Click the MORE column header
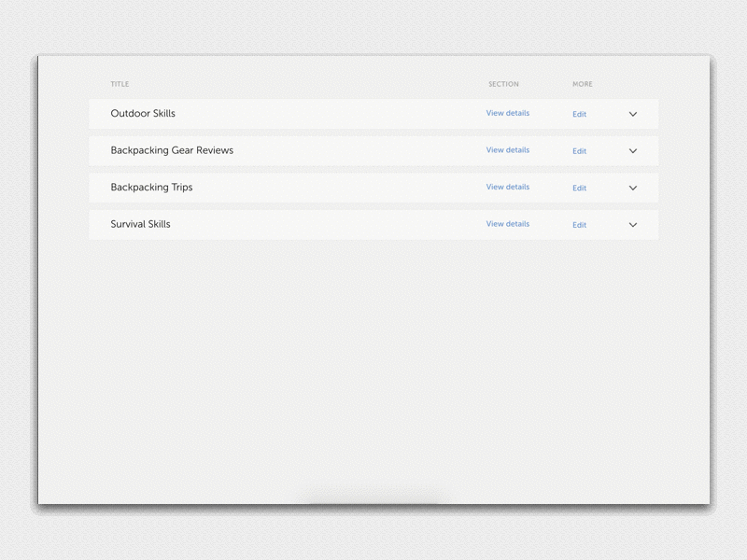The height and width of the screenshot is (560, 747). [x=583, y=84]
